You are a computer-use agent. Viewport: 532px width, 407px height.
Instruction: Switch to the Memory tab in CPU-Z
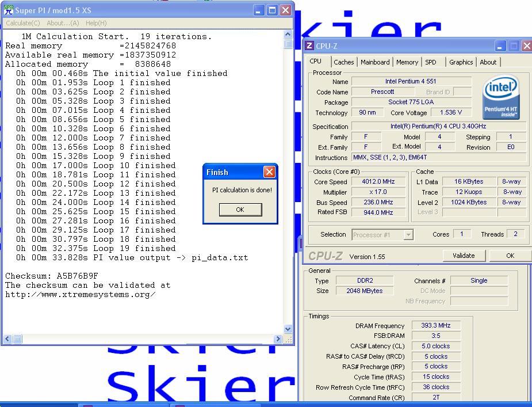[407, 62]
